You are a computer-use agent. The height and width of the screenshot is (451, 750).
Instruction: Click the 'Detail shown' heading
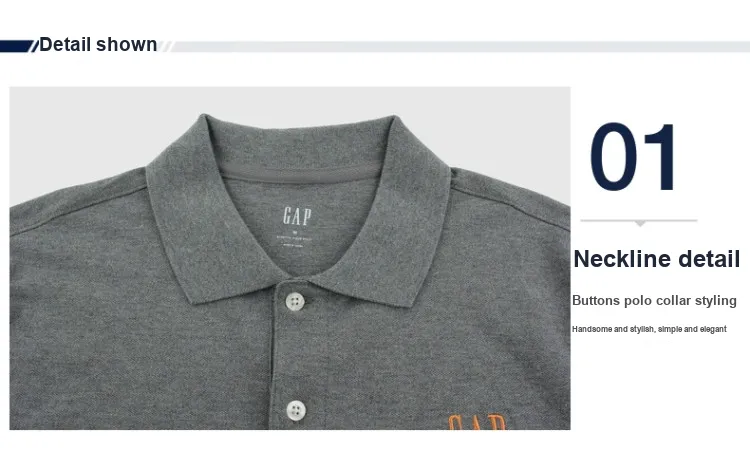pos(98,44)
